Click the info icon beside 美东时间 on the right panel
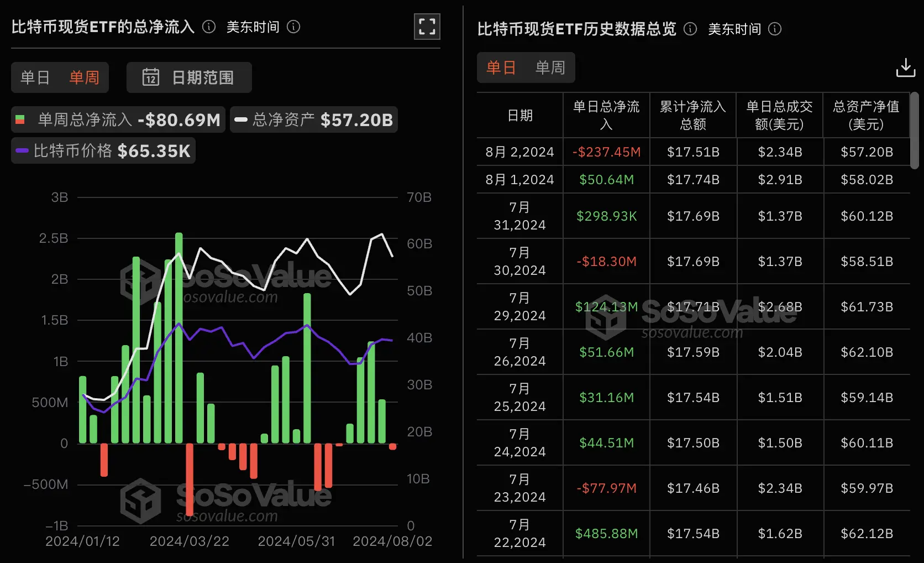The image size is (924, 563). (775, 29)
